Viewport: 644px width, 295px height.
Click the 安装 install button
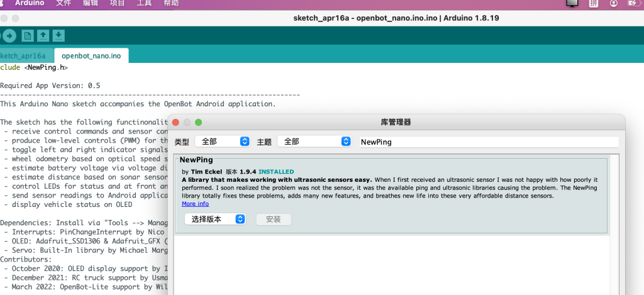(274, 219)
